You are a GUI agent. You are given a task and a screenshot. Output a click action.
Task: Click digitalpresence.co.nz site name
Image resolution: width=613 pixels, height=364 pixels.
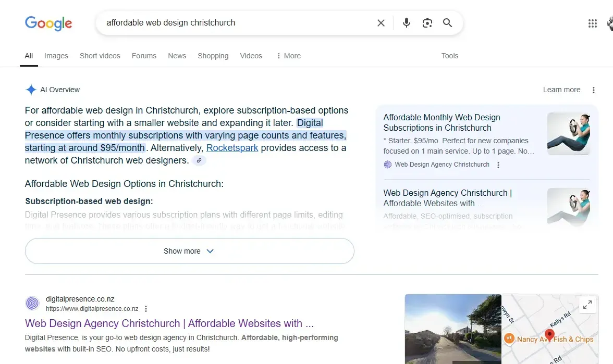80,299
